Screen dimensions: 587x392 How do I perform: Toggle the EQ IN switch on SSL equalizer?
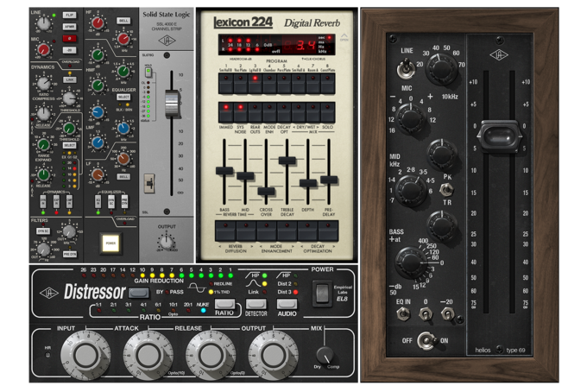click(x=98, y=202)
